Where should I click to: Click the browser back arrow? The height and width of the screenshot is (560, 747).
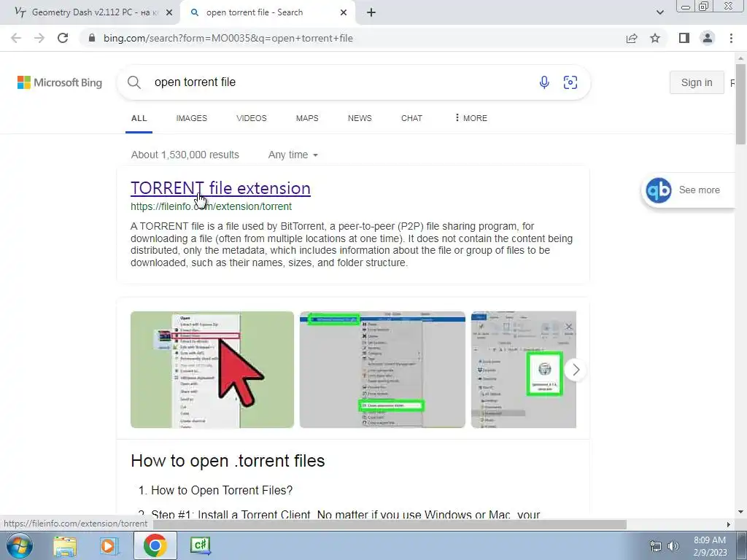pyautogui.click(x=16, y=38)
